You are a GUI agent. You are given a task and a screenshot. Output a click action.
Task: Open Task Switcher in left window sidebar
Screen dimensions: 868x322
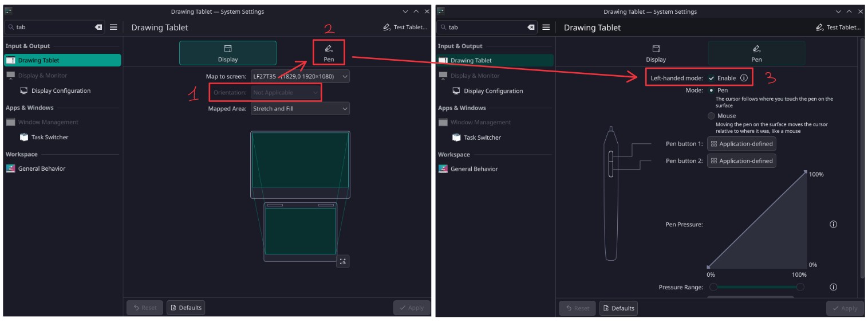click(x=49, y=138)
